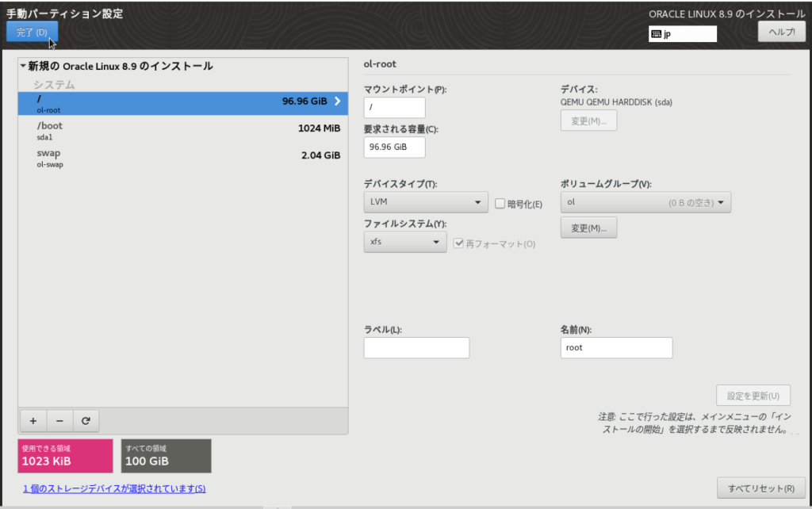Click the 完了 Done button
Viewport: 812px width, 509px height.
coord(32,32)
